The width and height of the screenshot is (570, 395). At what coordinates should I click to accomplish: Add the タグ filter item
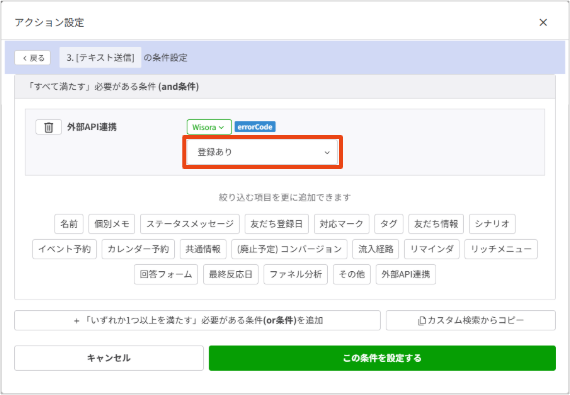click(389, 224)
